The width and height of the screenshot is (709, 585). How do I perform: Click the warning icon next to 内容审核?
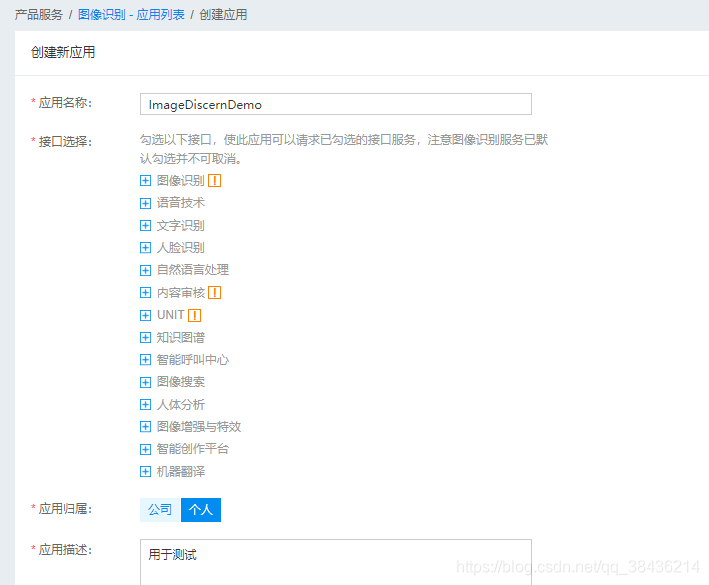click(214, 292)
